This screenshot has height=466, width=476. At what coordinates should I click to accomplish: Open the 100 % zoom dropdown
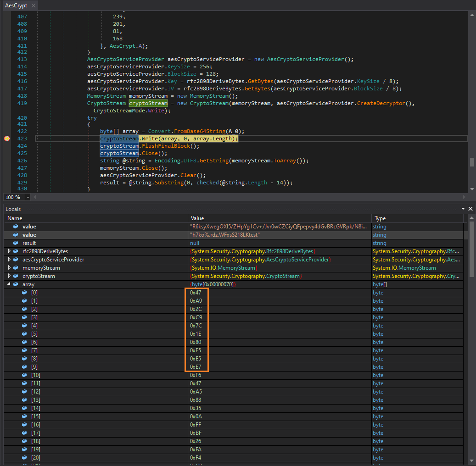(x=28, y=197)
